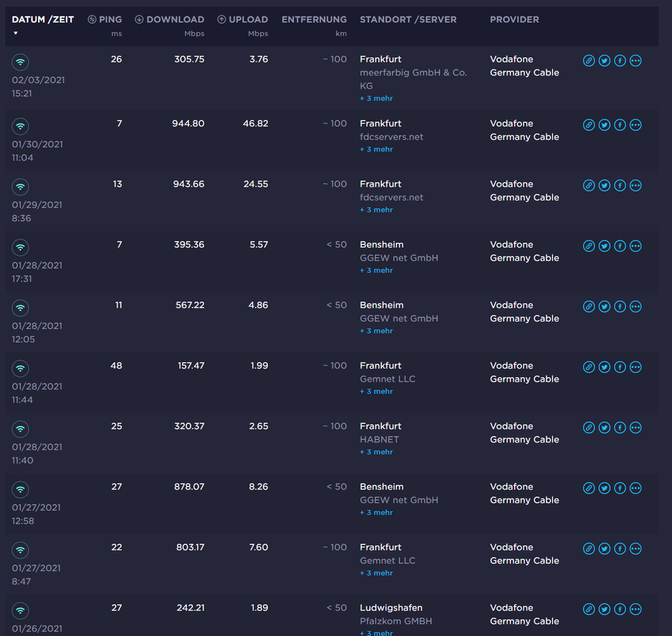Select download value 943.66
672x636 pixels.
click(188, 184)
